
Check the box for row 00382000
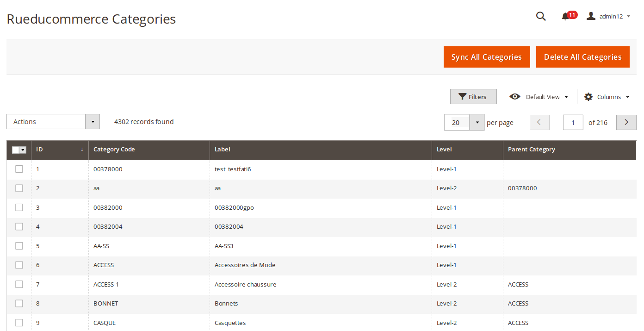coord(19,207)
